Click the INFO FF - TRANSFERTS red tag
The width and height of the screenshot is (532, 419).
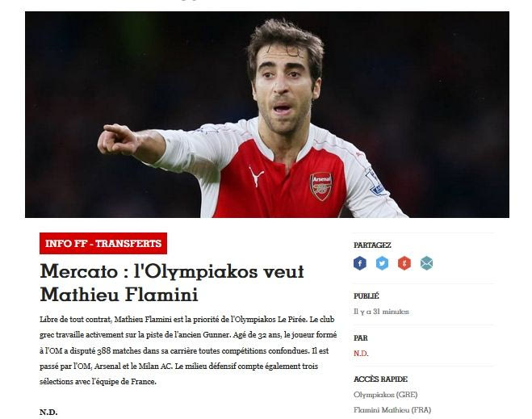103,243
